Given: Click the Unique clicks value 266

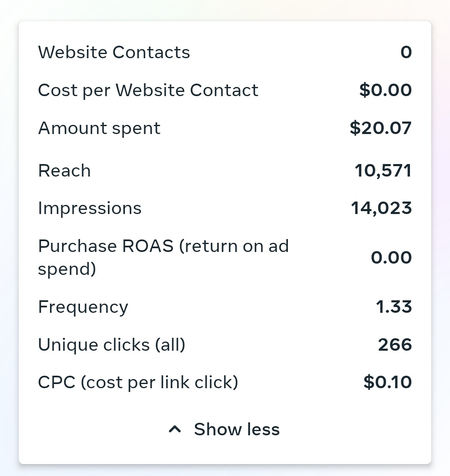Looking at the screenshot, I should pyautogui.click(x=395, y=345).
